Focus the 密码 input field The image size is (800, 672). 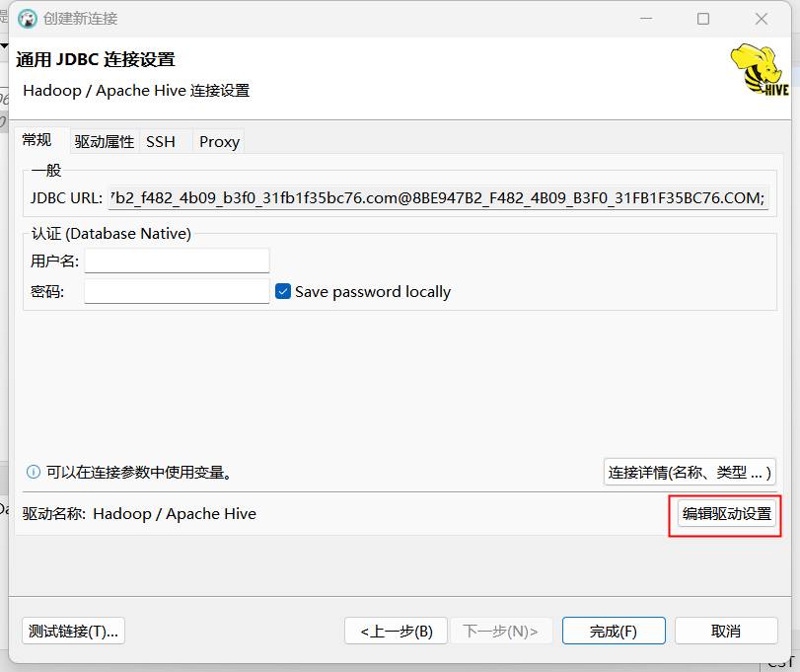coord(177,291)
